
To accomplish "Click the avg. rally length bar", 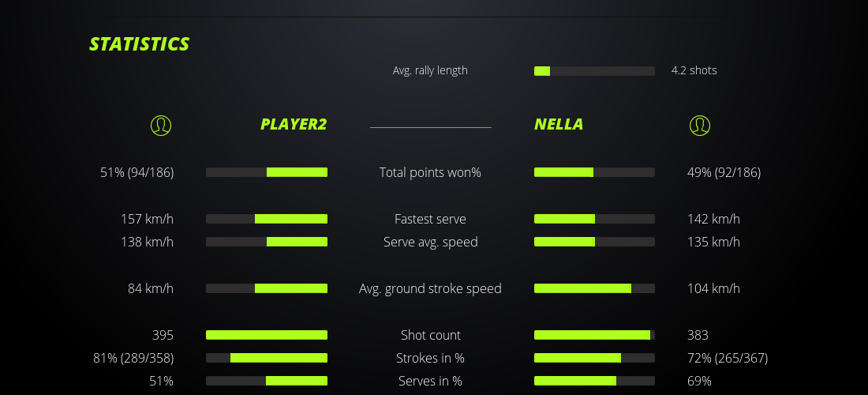I will point(594,71).
